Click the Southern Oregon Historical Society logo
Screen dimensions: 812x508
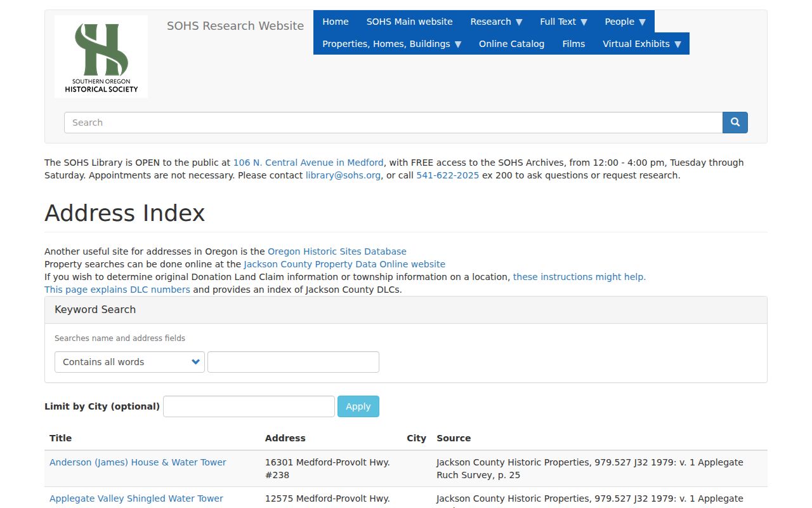[101, 57]
